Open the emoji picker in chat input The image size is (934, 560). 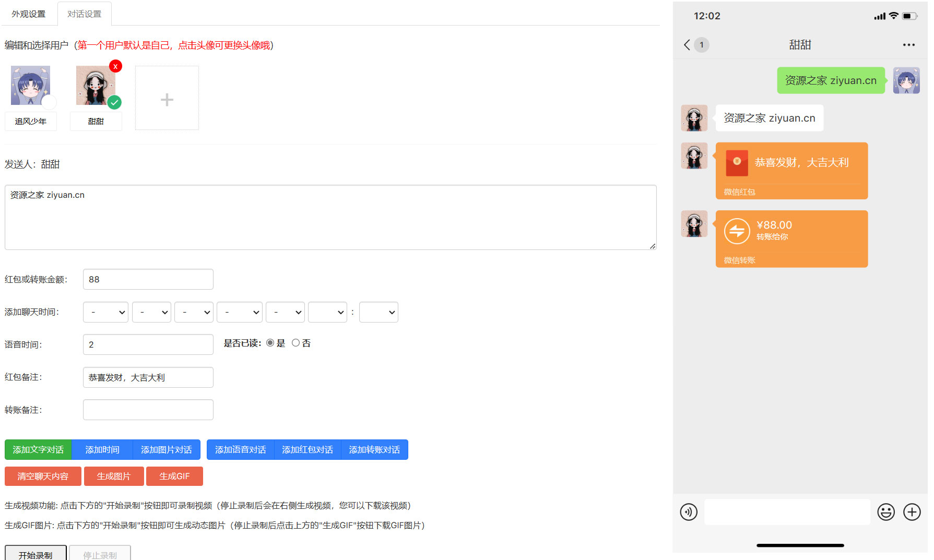tap(886, 512)
